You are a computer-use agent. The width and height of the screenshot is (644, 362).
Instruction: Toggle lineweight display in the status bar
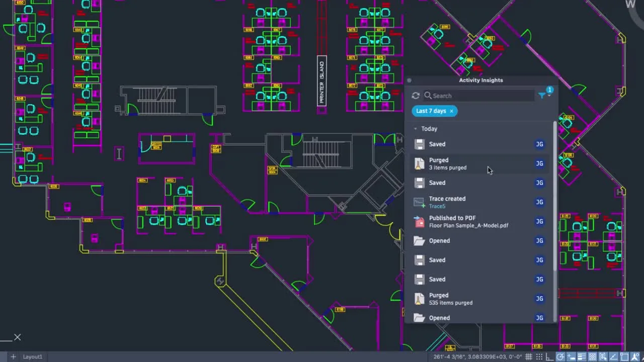(582, 357)
